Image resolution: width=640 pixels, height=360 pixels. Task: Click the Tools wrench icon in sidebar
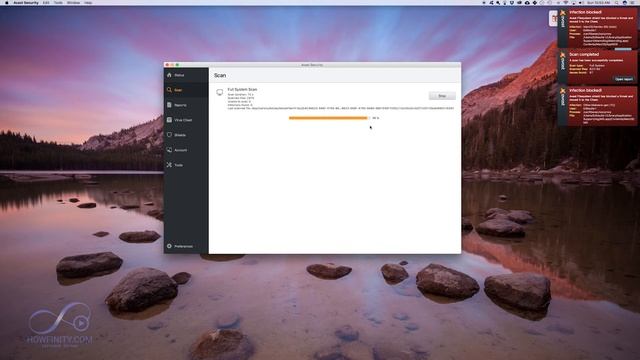pyautogui.click(x=169, y=165)
